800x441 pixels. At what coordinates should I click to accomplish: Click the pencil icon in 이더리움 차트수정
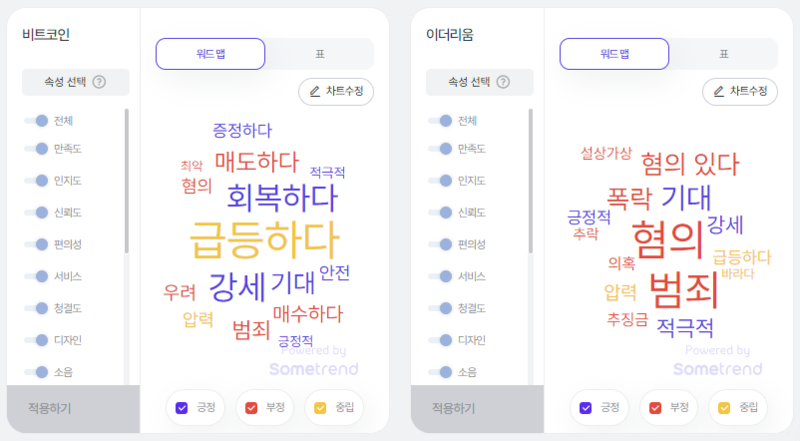point(719,91)
